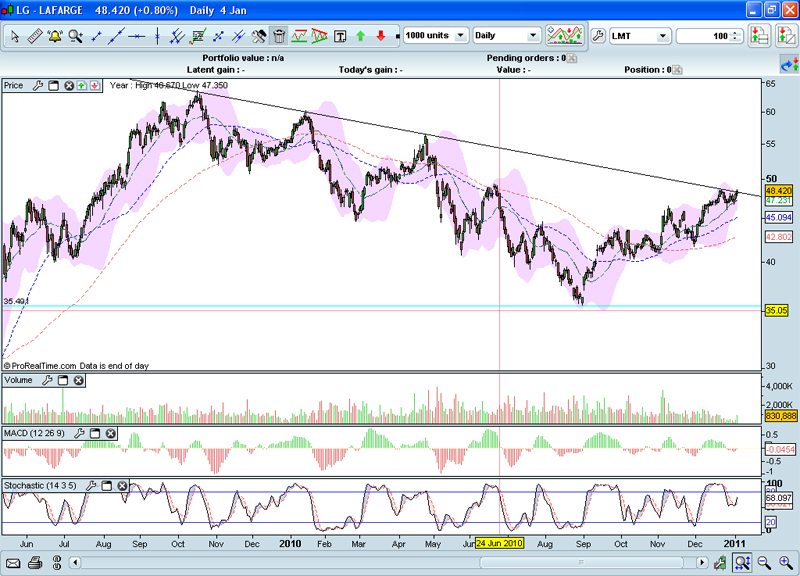Click red down arrow in Price panel
Image resolution: width=800 pixels, height=576 pixels.
[x=95, y=86]
